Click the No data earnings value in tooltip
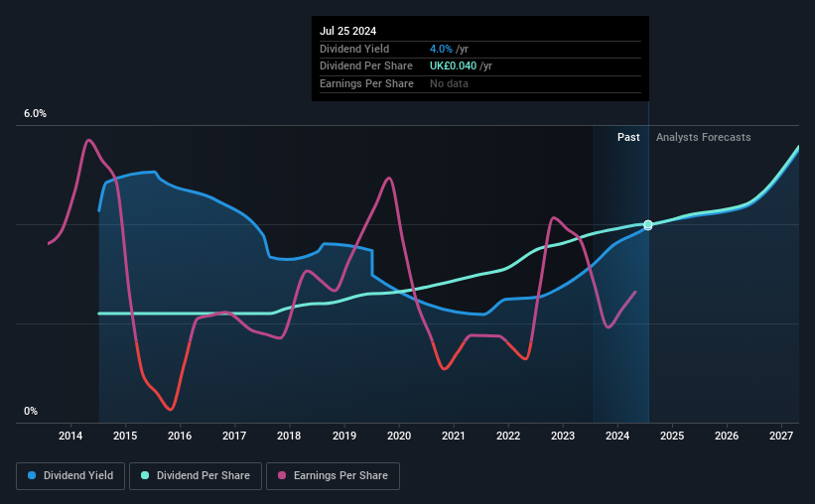The image size is (815, 504). point(449,83)
